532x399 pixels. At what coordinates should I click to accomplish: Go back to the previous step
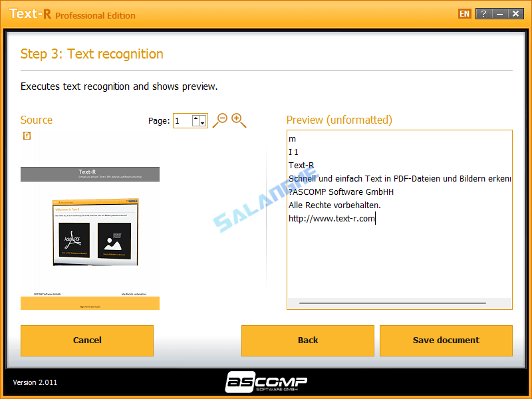pos(308,340)
